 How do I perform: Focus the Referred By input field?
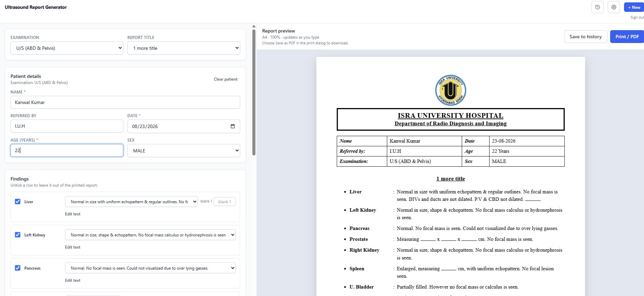pyautogui.click(x=67, y=126)
